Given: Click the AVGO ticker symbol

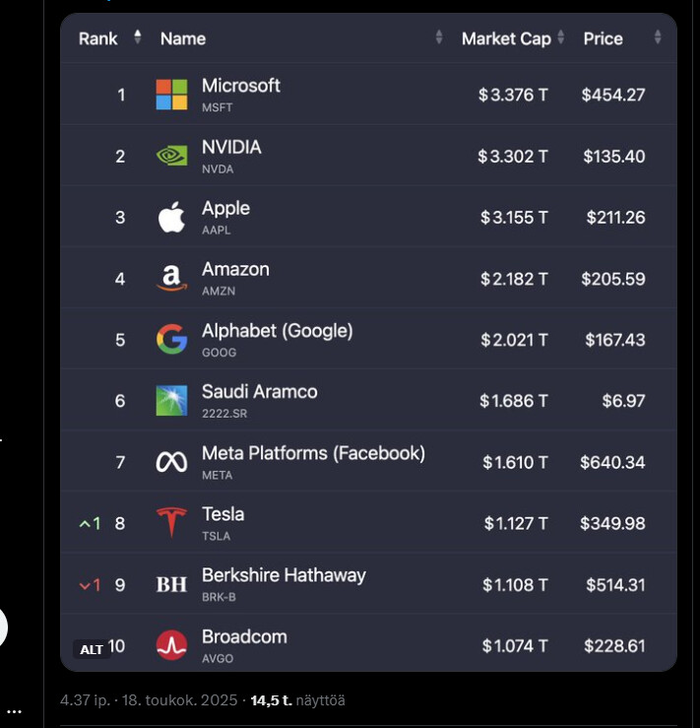Looking at the screenshot, I should coord(218,658).
